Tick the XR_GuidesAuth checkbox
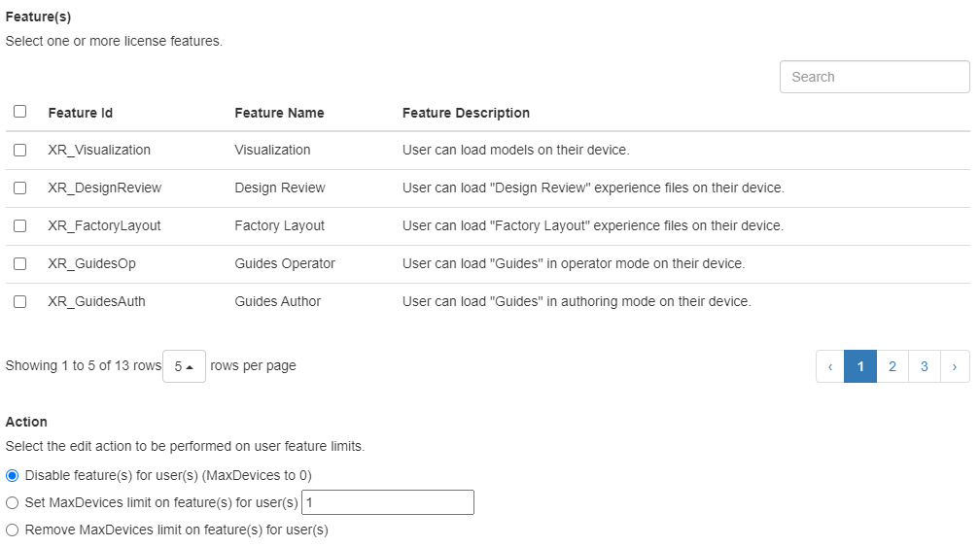This screenshot has width=980, height=547. click(x=19, y=301)
